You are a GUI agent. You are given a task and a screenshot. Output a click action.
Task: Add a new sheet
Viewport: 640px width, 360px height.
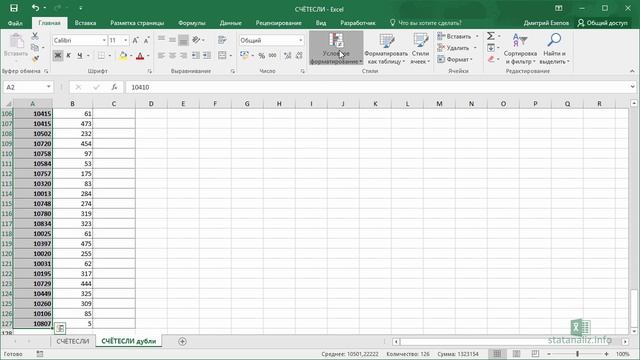pyautogui.click(x=182, y=341)
